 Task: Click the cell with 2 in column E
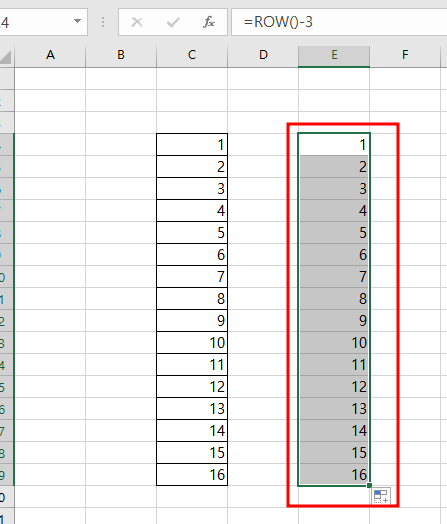334,166
